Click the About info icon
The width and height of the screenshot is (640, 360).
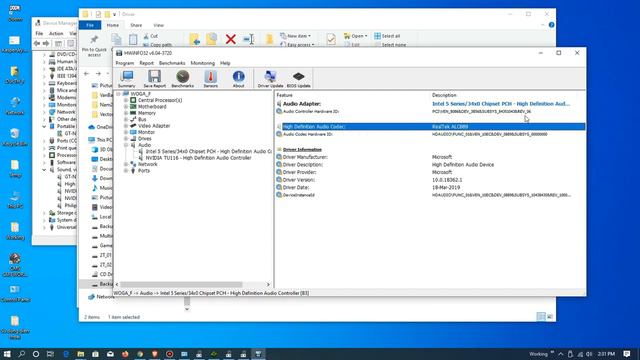pyautogui.click(x=238, y=79)
